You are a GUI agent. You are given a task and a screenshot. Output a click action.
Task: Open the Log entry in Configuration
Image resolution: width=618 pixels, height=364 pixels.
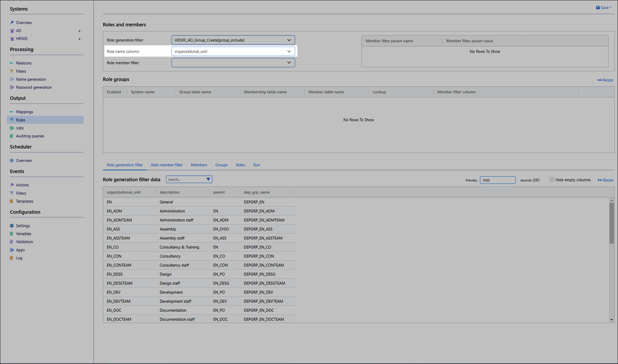[19, 258]
